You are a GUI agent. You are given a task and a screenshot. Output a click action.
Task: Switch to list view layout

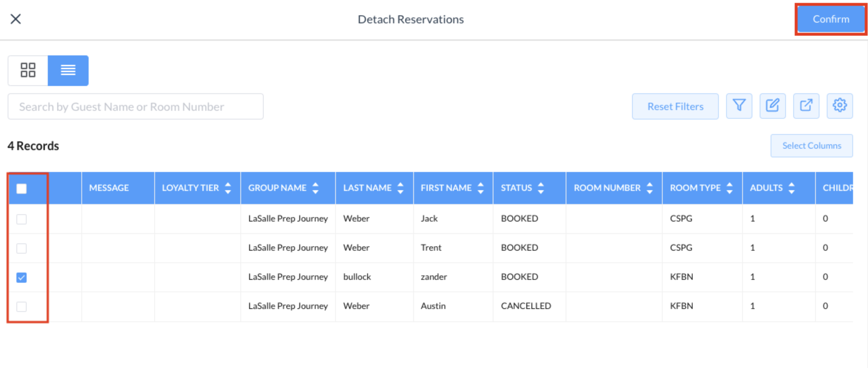click(x=68, y=70)
